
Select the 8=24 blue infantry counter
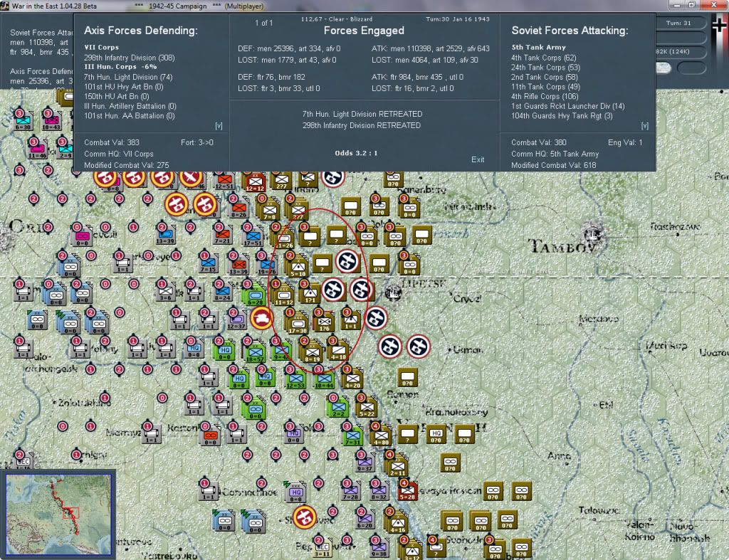click(223, 292)
